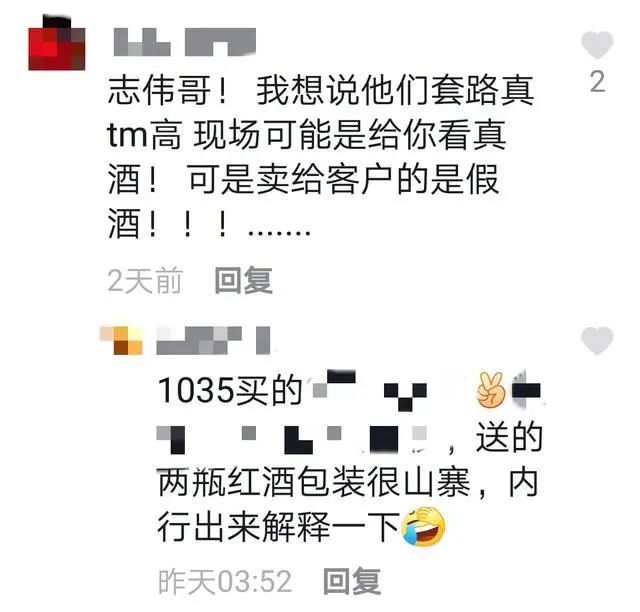Select the 昨天03:52 timestamp

[225, 581]
